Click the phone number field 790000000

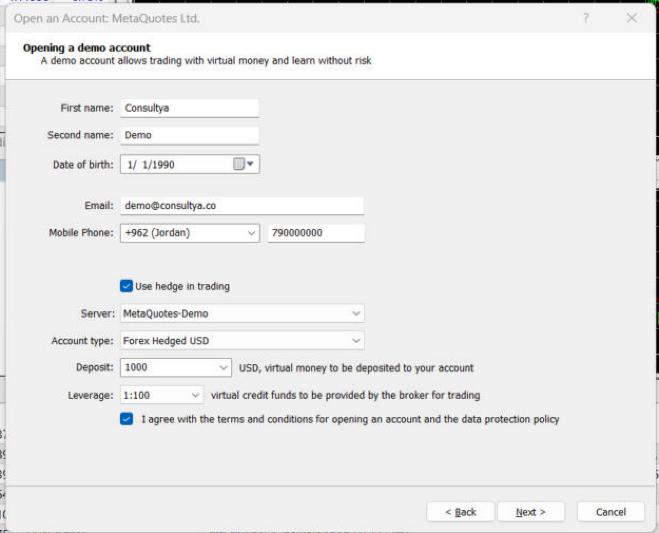pyautogui.click(x=316, y=233)
